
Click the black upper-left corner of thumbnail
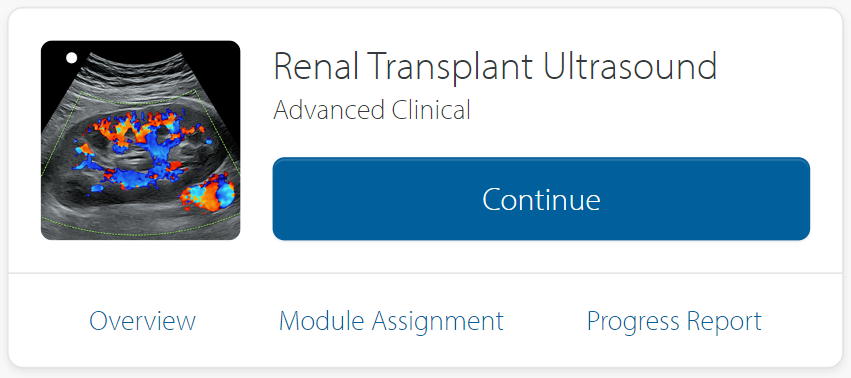click(x=53, y=76)
